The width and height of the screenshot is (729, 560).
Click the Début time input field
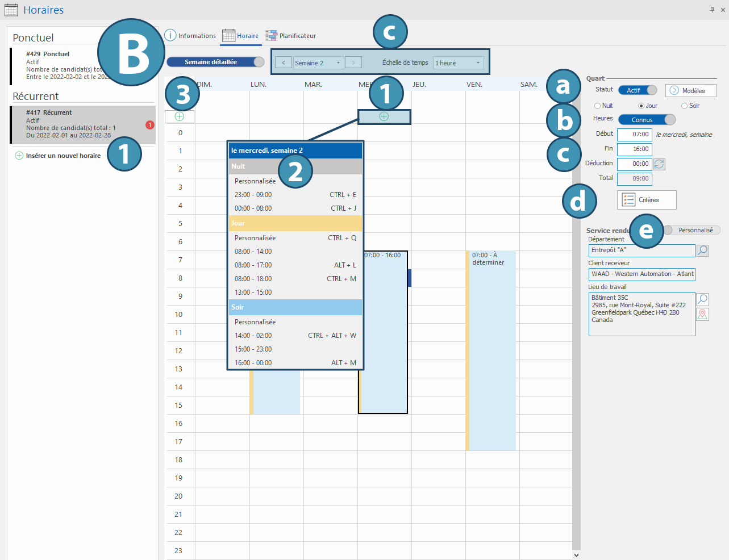(634, 135)
